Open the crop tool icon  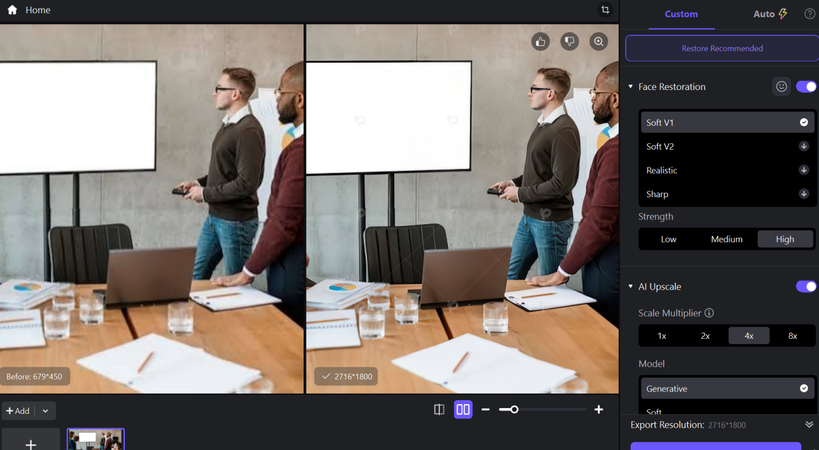point(605,10)
